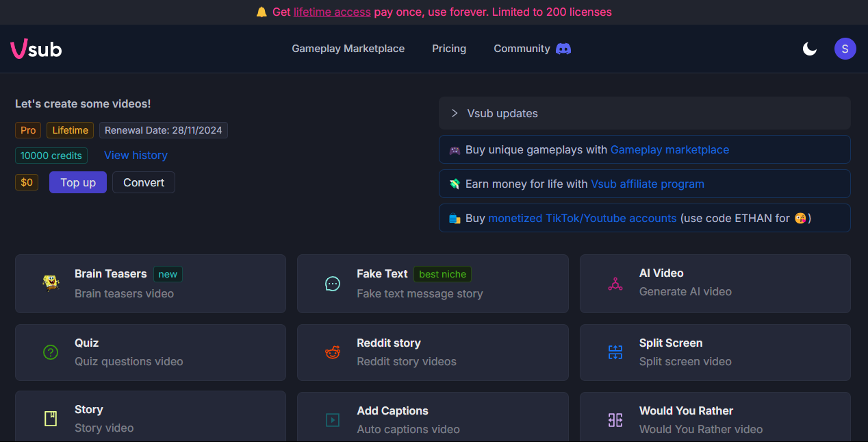
Task: Click the Convert button
Action: pos(144,182)
